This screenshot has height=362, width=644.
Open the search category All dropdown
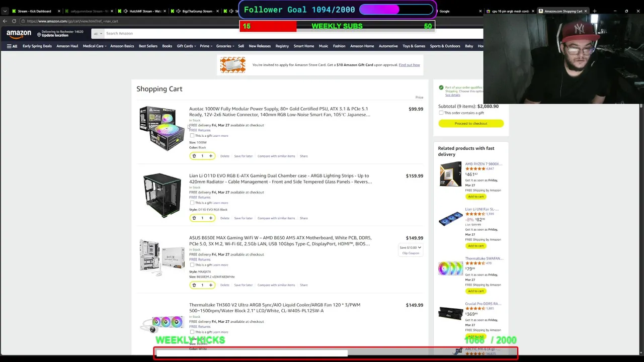click(97, 34)
